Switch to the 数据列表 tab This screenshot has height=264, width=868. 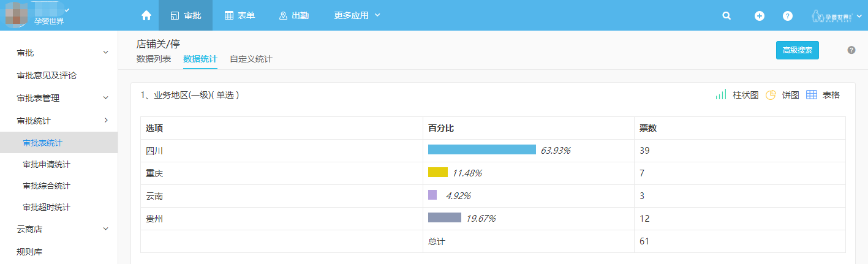tap(154, 59)
